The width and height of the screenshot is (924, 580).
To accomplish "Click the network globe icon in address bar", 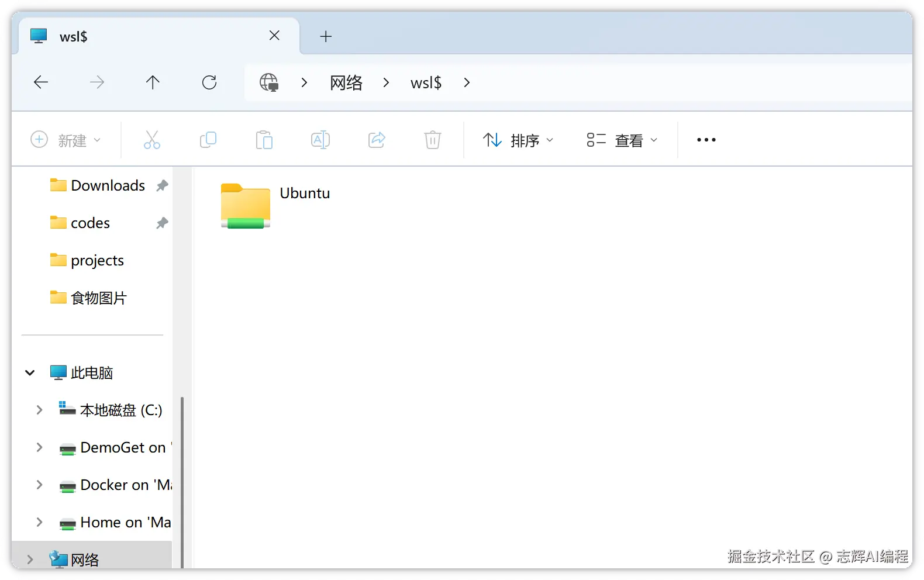I will tap(269, 82).
